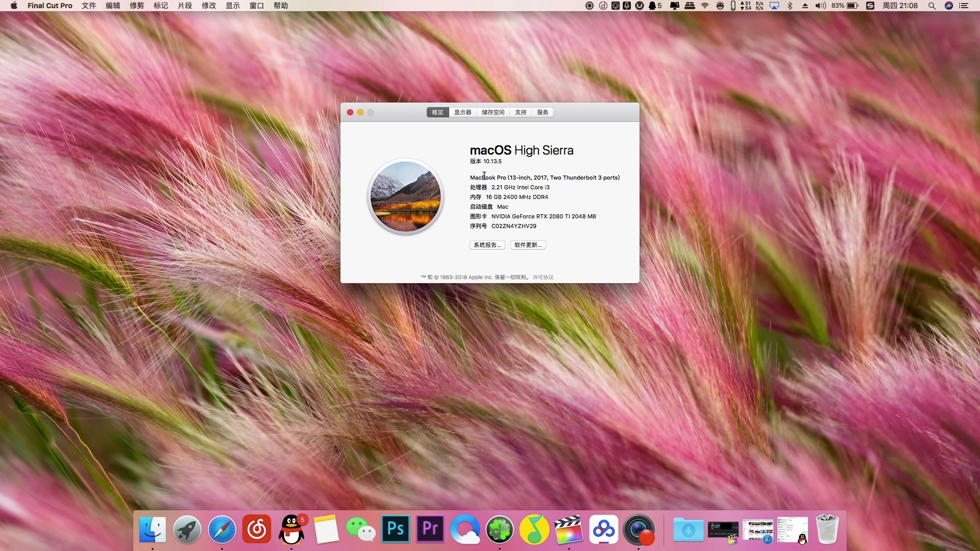Open the blue Q cloud browser icon
The image size is (980, 551).
(x=465, y=530)
